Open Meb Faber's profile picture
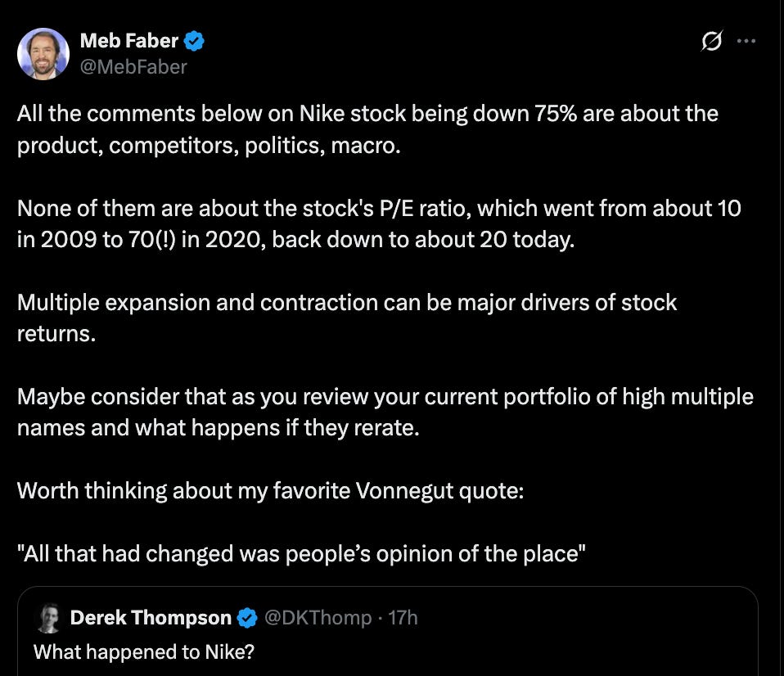Viewport: 784px width, 676px height. point(43,53)
